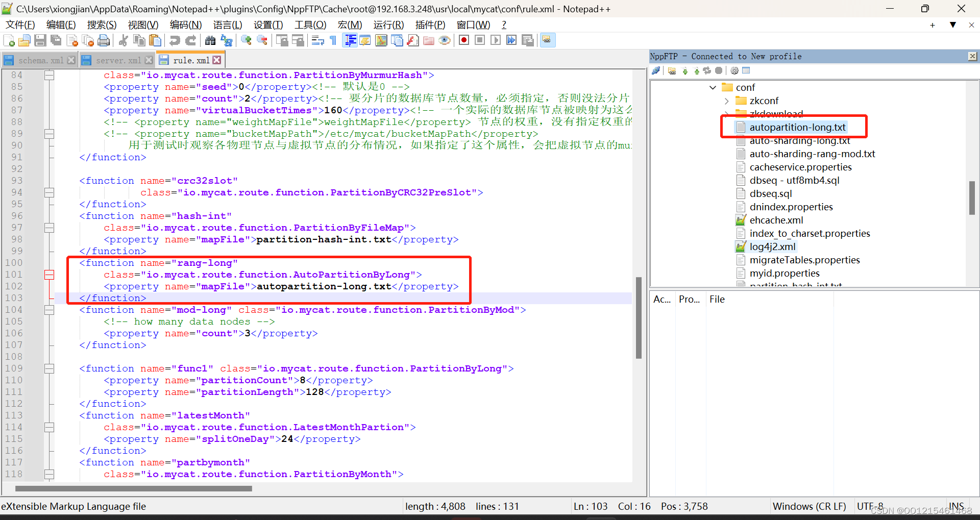Click the Folder as Workspace icon
This screenshot has width=980, height=520.
click(x=428, y=41)
